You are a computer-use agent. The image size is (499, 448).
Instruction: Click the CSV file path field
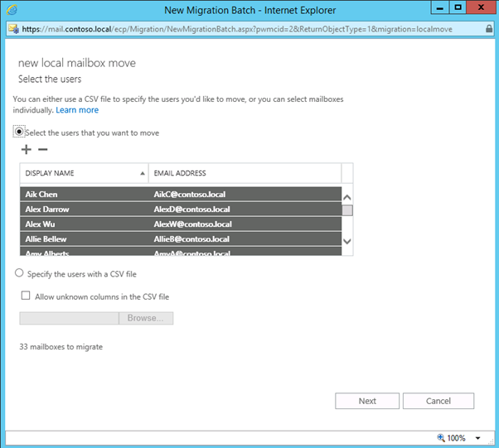pos(69,318)
